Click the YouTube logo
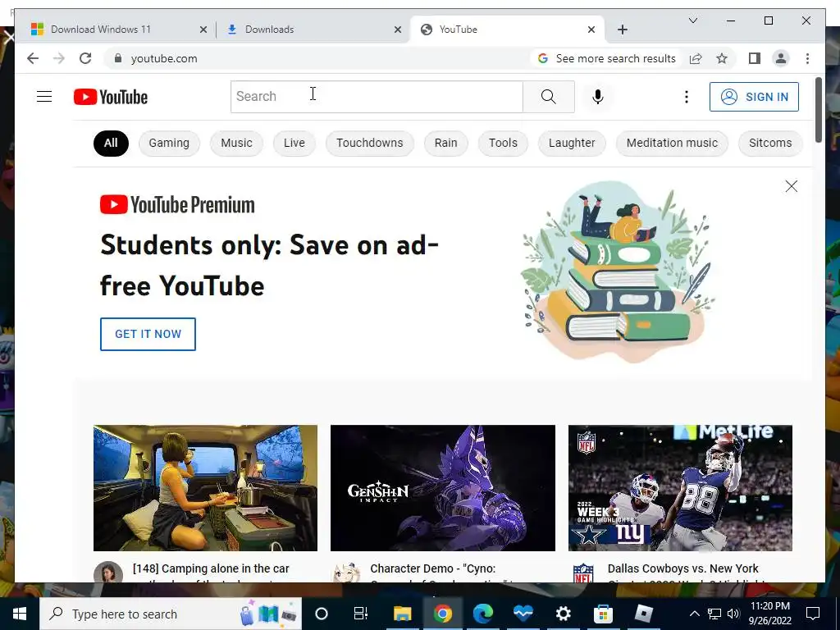 pos(111,97)
